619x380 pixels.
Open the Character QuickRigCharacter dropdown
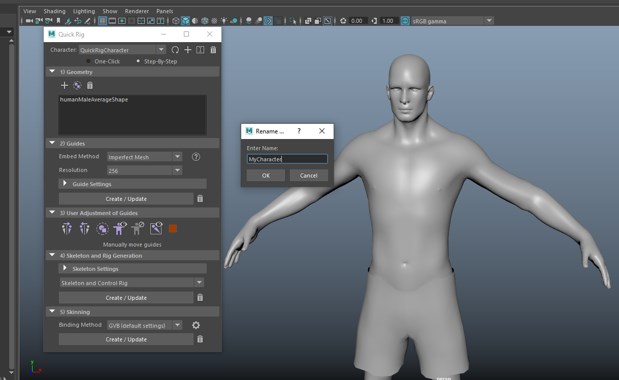click(x=122, y=50)
